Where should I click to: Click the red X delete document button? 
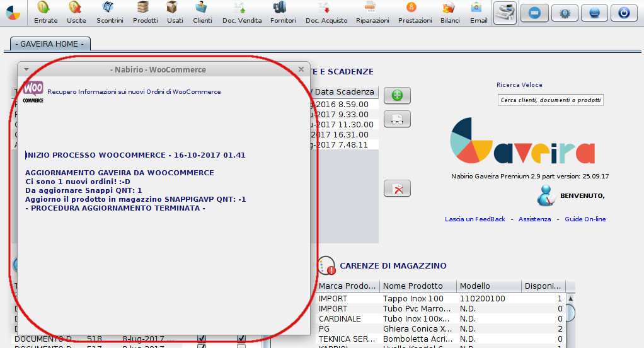[397, 188]
